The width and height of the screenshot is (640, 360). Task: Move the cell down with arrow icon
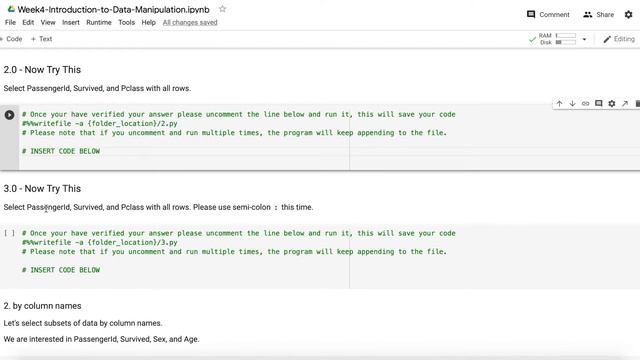[572, 104]
